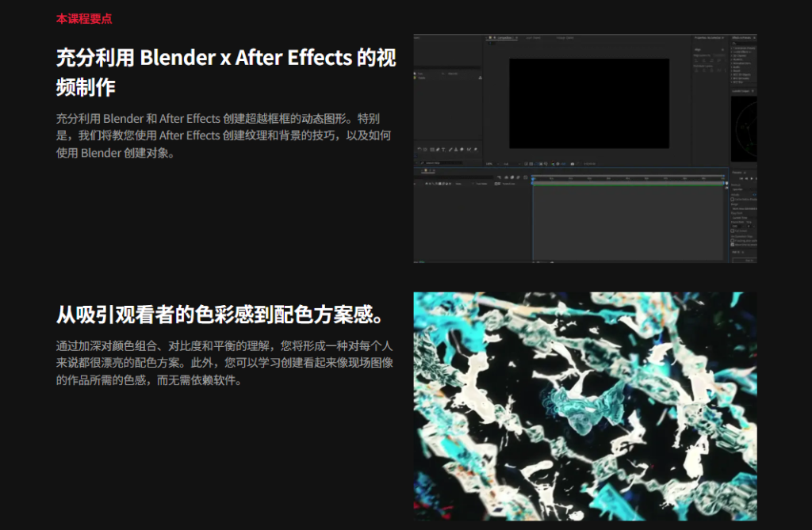Select the Type tool in After Effects screenshot
The height and width of the screenshot is (530, 812).
click(443, 150)
